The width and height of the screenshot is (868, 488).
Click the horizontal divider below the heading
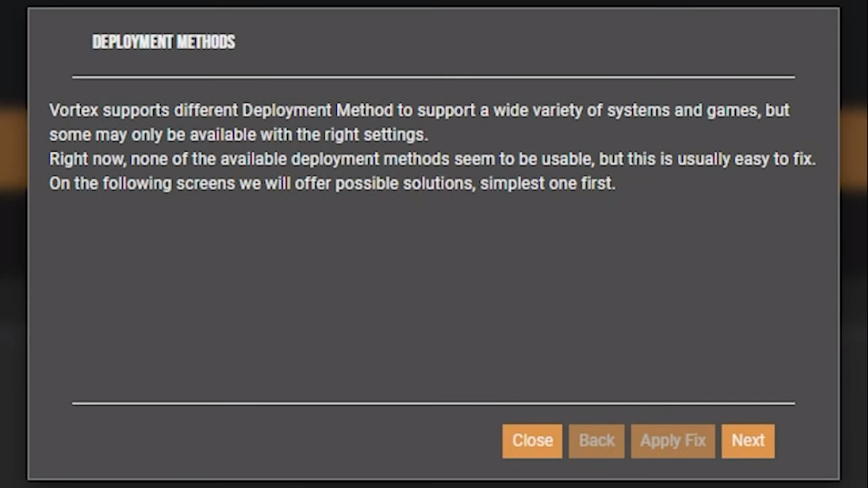click(433, 77)
